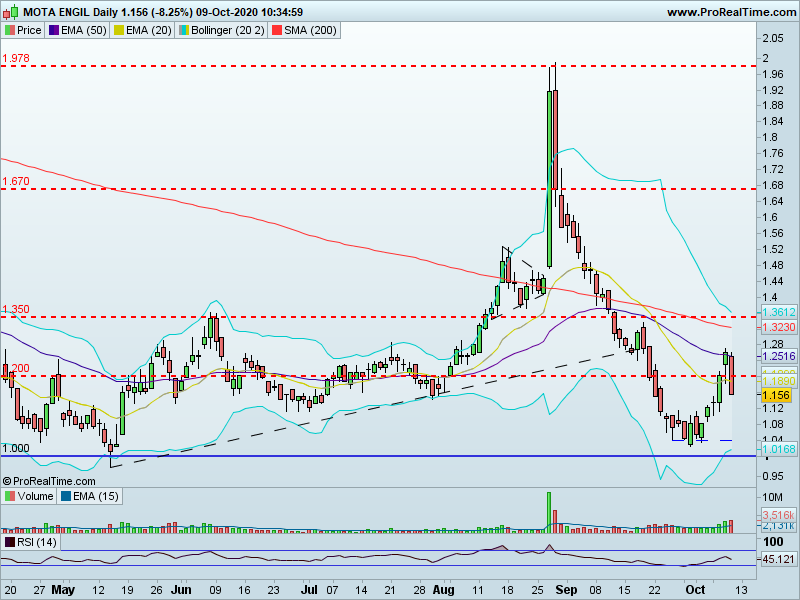The width and height of the screenshot is (800, 600).
Task: Click the chart title MOTA ENGIL Daily
Action: (x=71, y=12)
